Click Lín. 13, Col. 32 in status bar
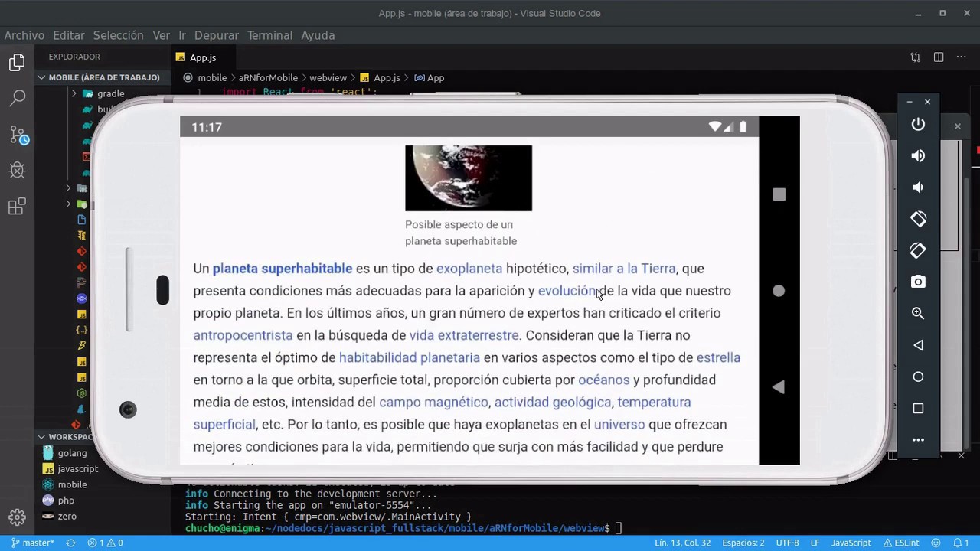 [682, 543]
